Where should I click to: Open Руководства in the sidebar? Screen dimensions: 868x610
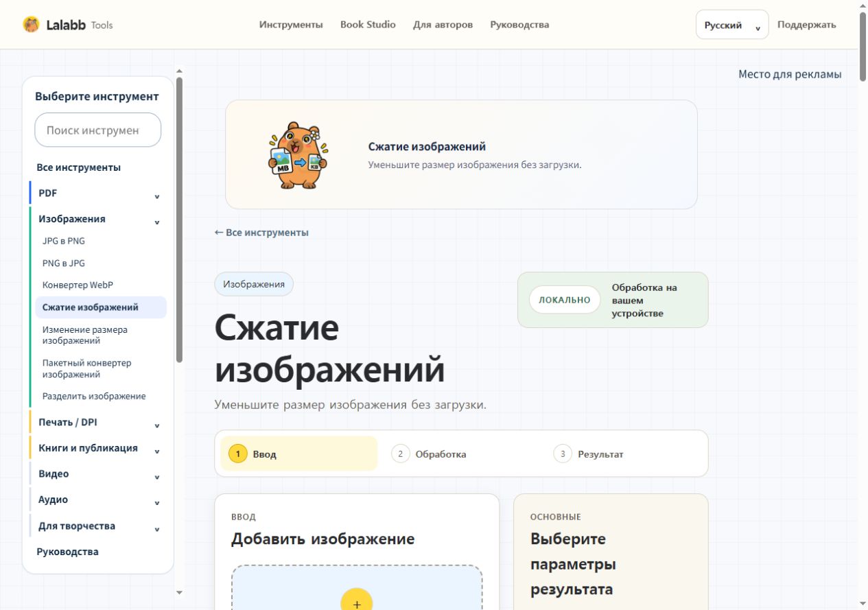[x=67, y=552]
